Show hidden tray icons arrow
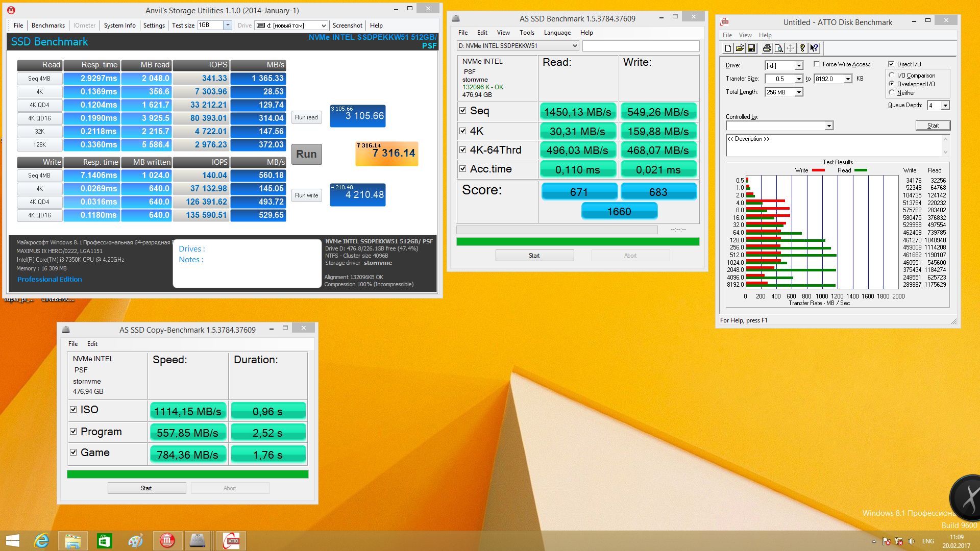980x551 pixels. click(874, 541)
